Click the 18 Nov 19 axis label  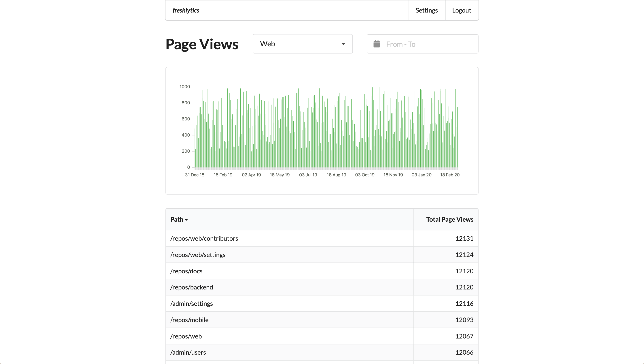(393, 175)
